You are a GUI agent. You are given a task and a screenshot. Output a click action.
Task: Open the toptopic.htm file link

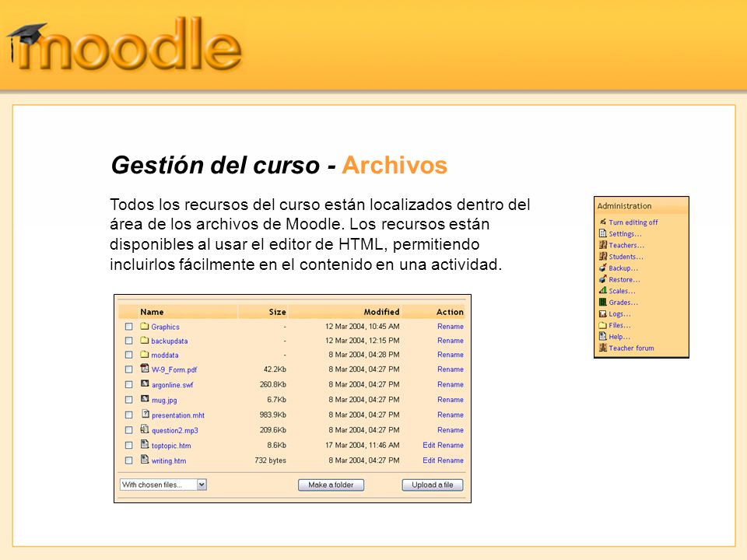click(171, 446)
